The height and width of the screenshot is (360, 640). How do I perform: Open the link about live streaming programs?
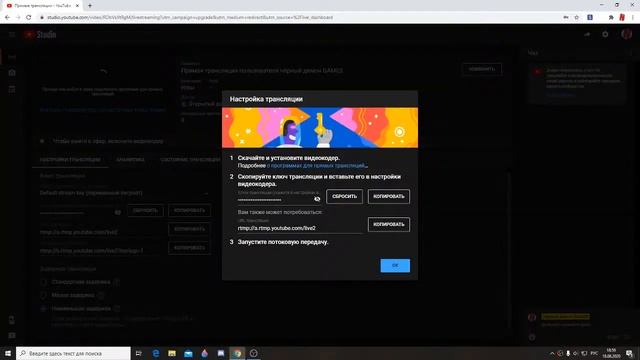[317, 166]
